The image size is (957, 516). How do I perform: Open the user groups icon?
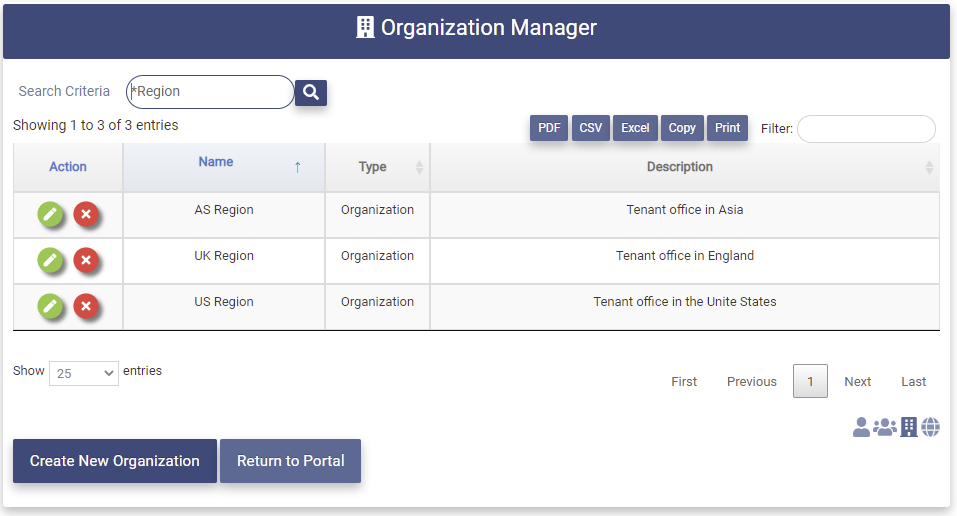pyautogui.click(x=884, y=427)
